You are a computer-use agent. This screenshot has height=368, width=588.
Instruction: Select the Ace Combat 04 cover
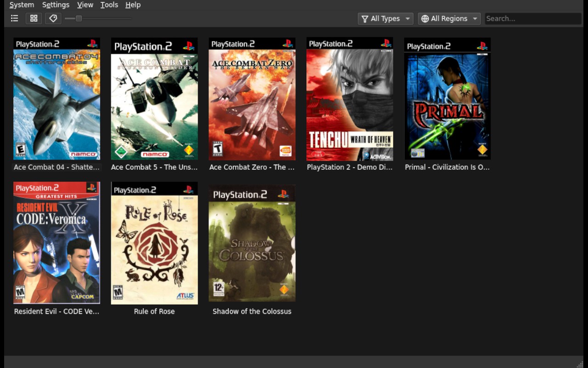57,99
